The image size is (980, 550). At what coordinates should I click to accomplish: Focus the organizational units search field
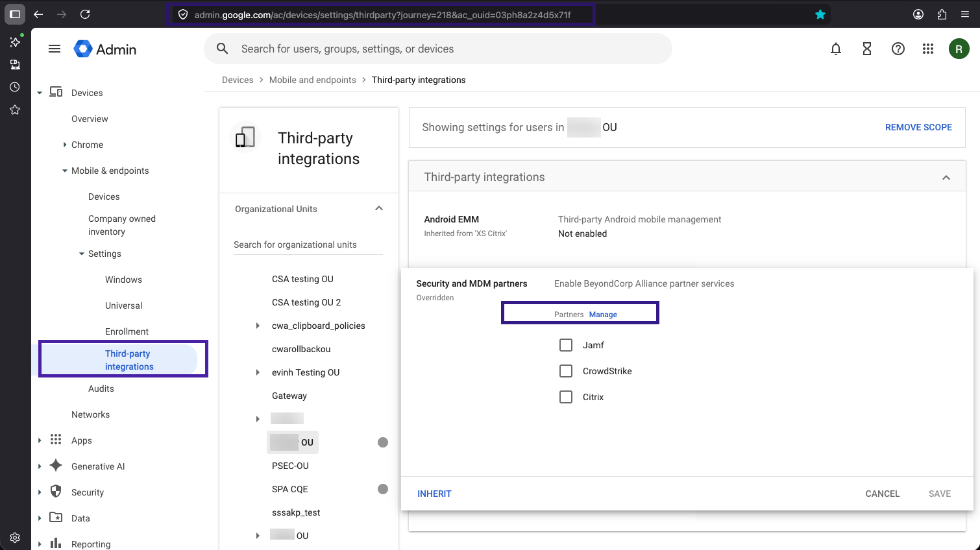coord(308,245)
